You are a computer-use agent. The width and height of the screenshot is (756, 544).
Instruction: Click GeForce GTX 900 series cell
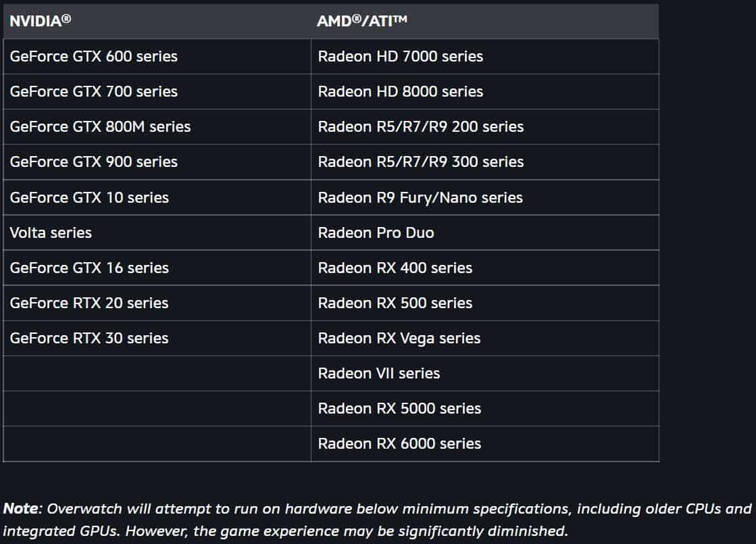pos(94,162)
